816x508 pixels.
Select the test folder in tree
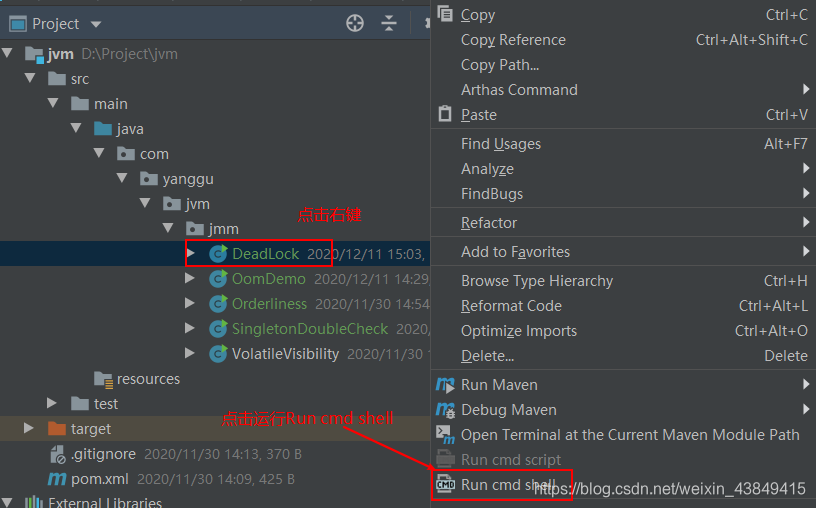[x=106, y=404]
